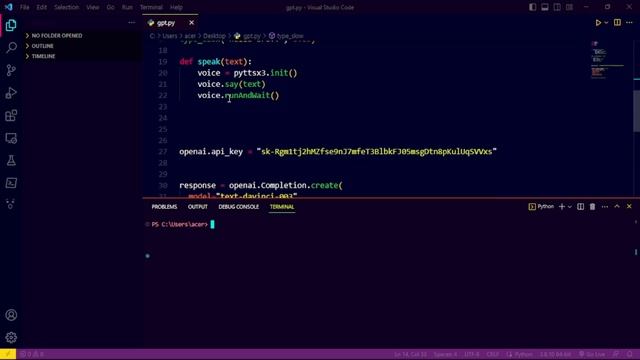Click the acer breadcrumb segment

tap(190, 36)
